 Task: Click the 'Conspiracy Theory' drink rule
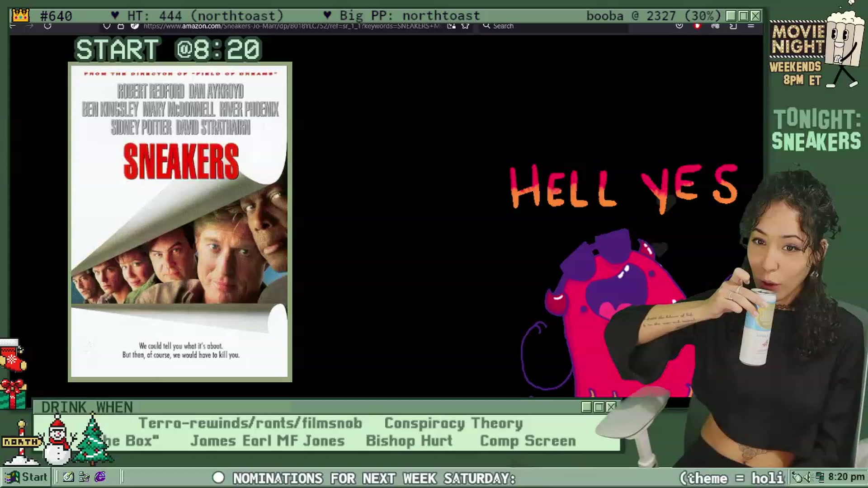pyautogui.click(x=453, y=423)
